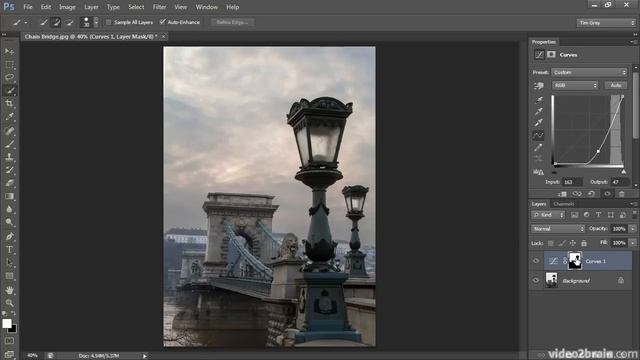Uncheck Auto-Enhance option
The image size is (640, 360).
point(163,22)
